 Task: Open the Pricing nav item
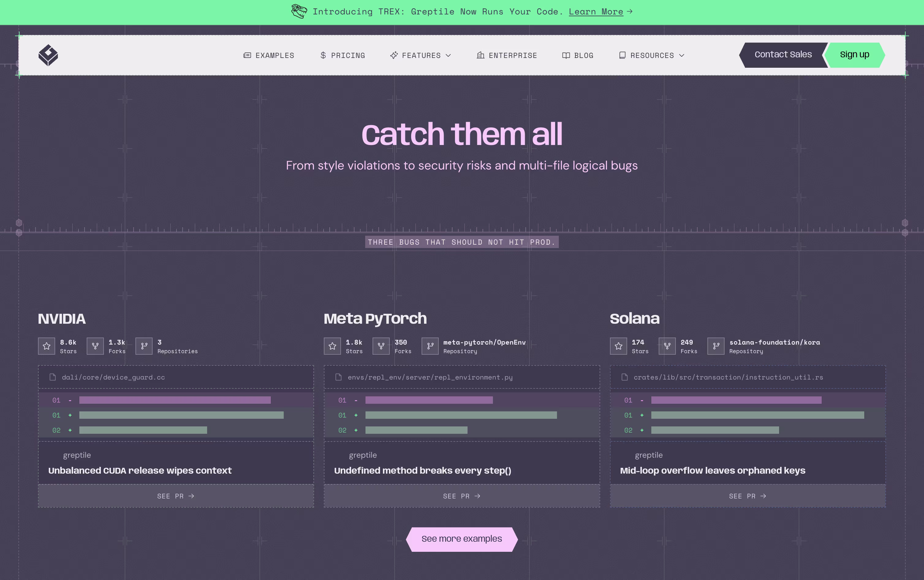point(343,55)
